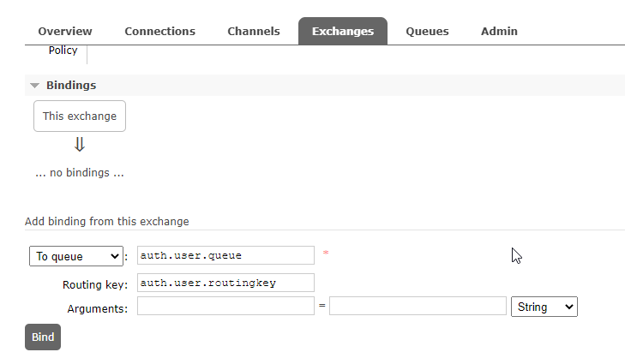
Task: Click the Bindings section heading
Action: [71, 86]
